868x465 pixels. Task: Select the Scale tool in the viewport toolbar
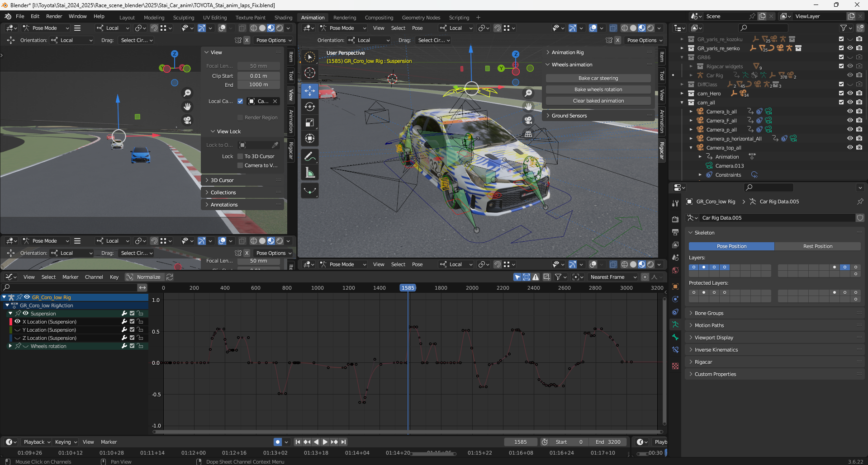[310, 122]
